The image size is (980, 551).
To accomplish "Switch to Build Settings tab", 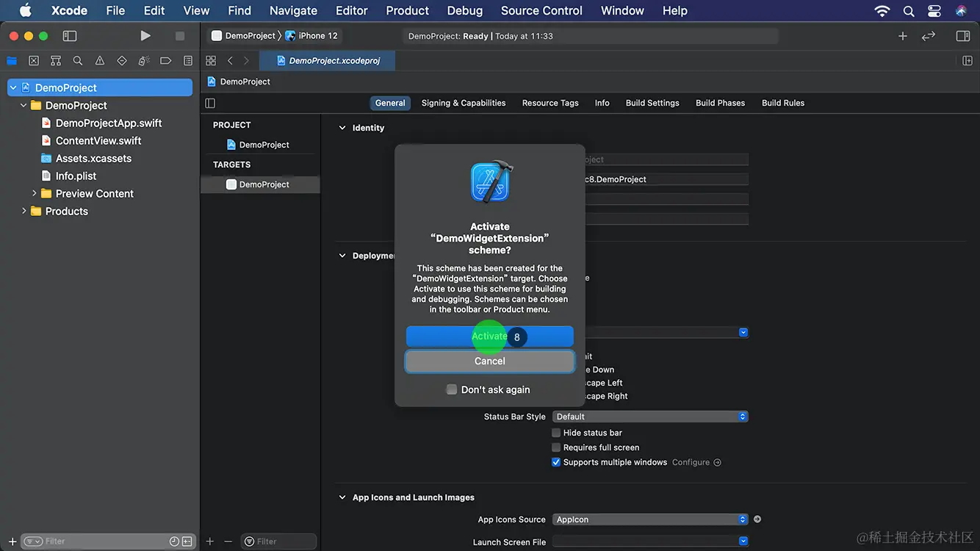I will pyautogui.click(x=652, y=103).
